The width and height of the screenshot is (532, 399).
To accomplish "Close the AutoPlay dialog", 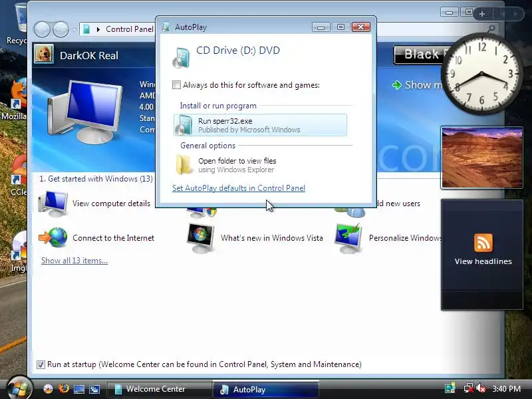I will tap(360, 27).
